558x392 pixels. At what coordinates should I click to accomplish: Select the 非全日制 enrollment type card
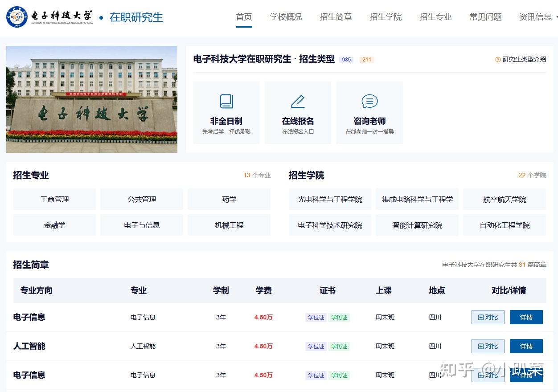(x=226, y=113)
